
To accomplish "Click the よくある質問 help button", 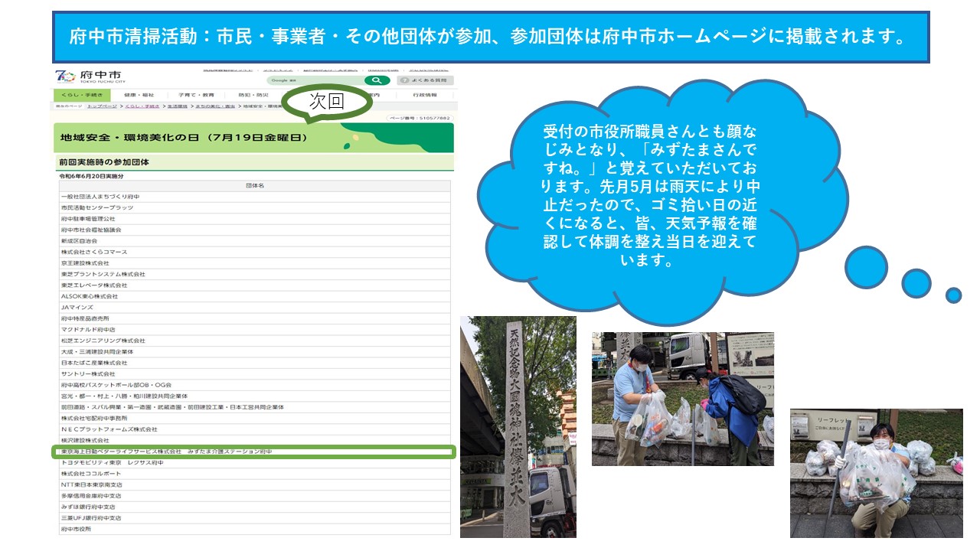I will coord(425,80).
